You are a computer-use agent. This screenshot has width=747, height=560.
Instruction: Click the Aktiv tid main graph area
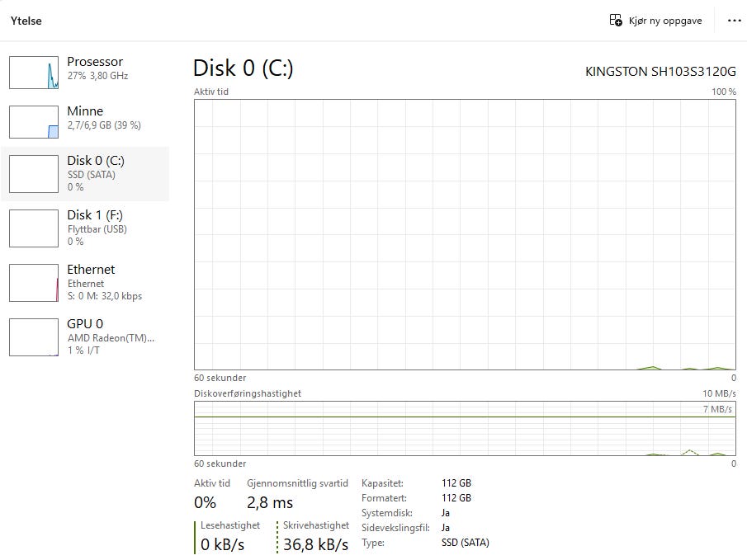[x=465, y=234]
